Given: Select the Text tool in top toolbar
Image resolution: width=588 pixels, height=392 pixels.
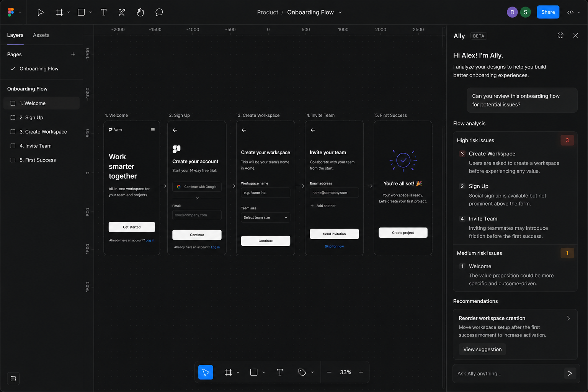Looking at the screenshot, I should coord(103,12).
